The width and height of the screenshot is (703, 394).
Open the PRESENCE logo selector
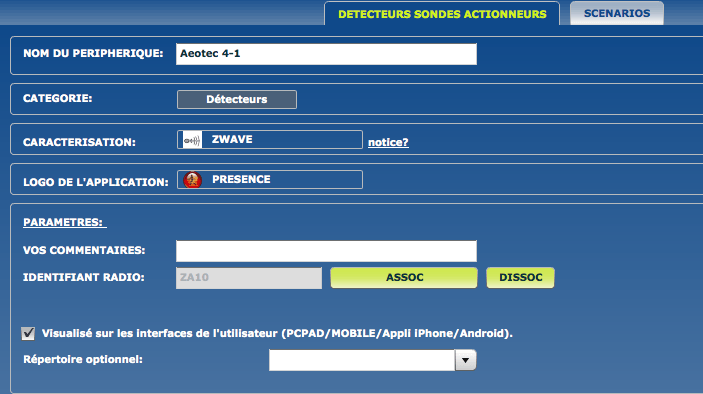[x=270, y=179]
